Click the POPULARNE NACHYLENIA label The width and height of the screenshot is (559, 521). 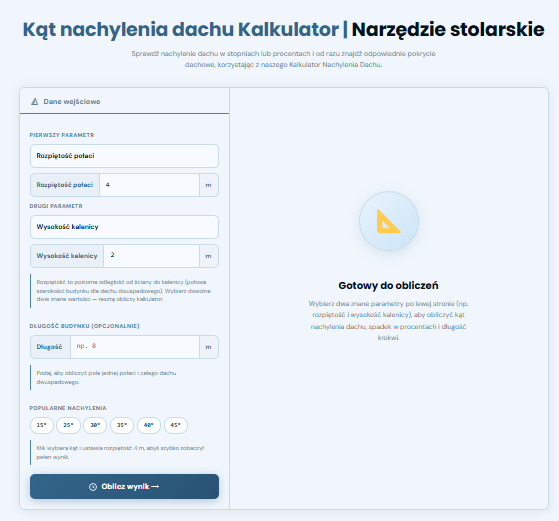(x=68, y=408)
